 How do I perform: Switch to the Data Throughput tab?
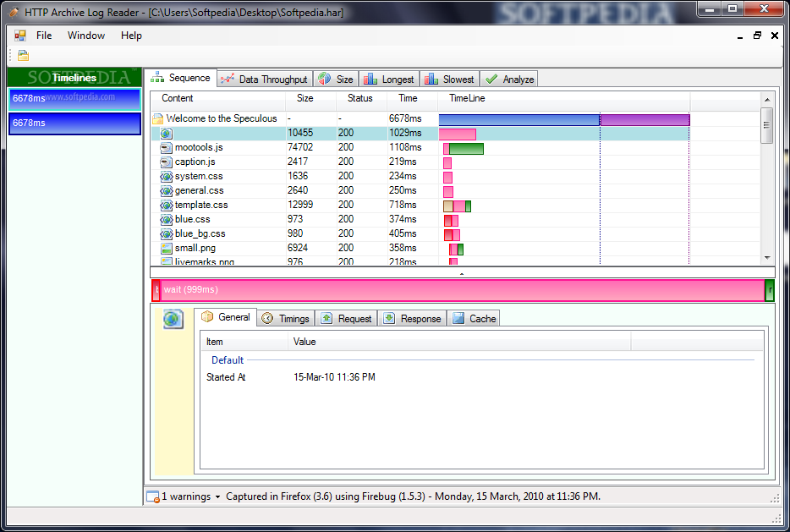tap(265, 80)
